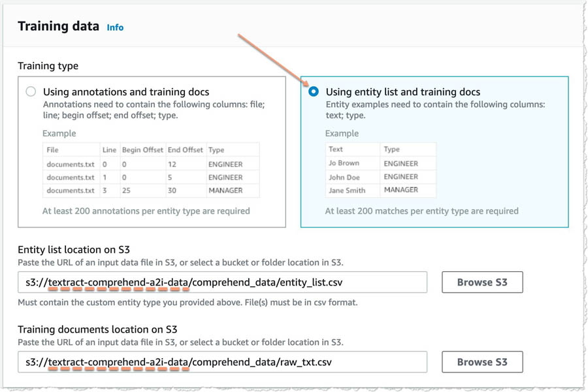Click the annotations example table

(151, 170)
